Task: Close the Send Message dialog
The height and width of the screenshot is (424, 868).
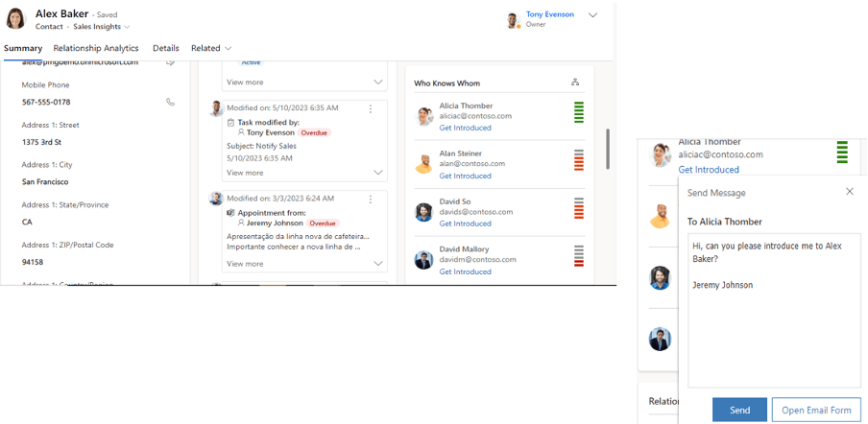Action: (x=849, y=192)
